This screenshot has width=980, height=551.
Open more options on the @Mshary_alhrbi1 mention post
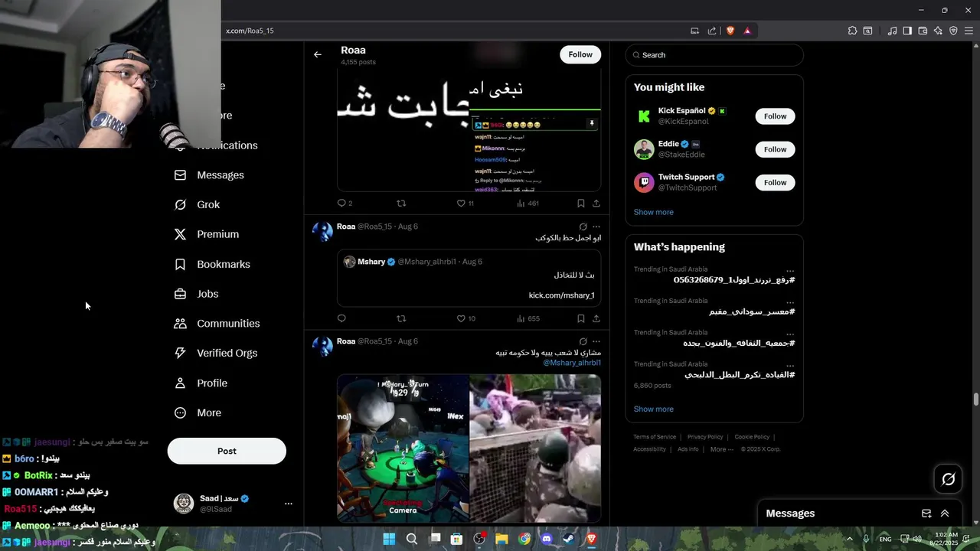(x=596, y=341)
